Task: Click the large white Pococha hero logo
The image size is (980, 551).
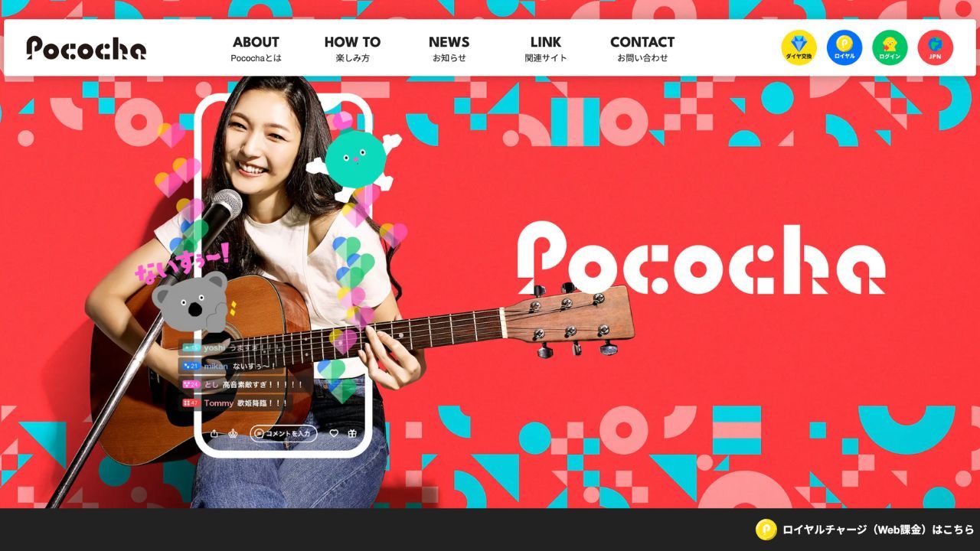Action: pos(701,259)
